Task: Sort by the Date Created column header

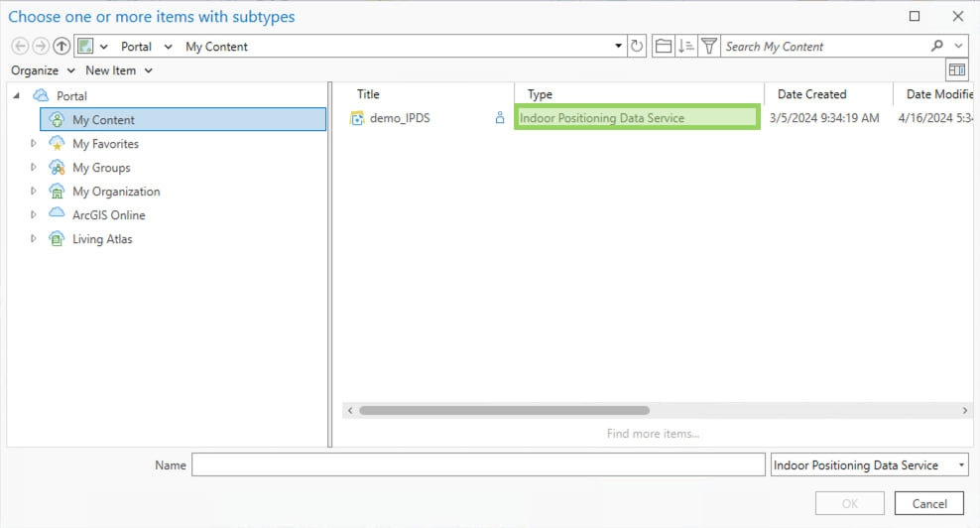Action: coord(811,94)
